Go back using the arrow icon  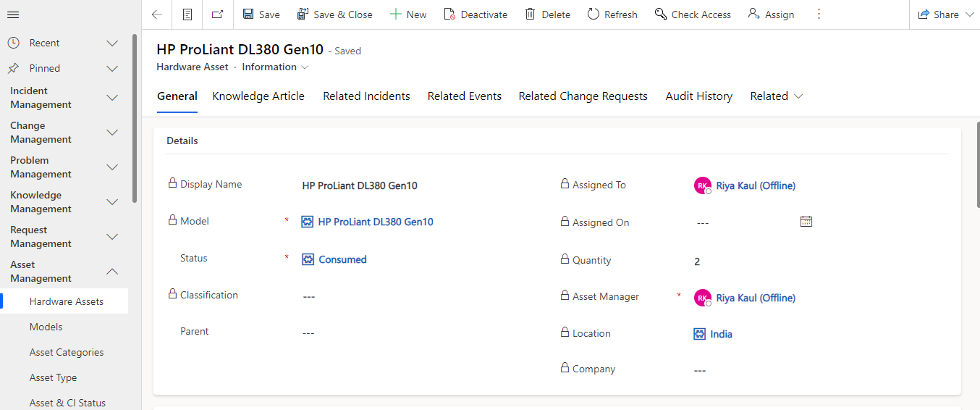[156, 14]
